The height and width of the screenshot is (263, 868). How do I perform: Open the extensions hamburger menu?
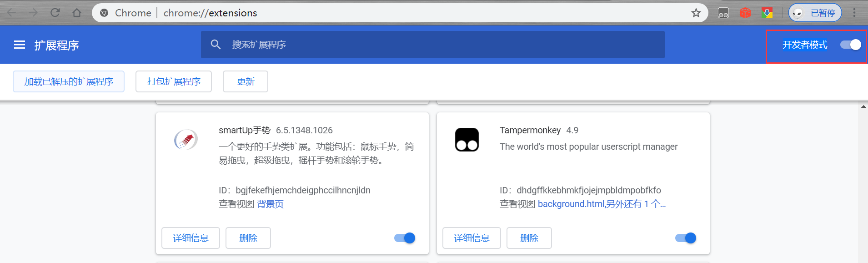(x=19, y=45)
